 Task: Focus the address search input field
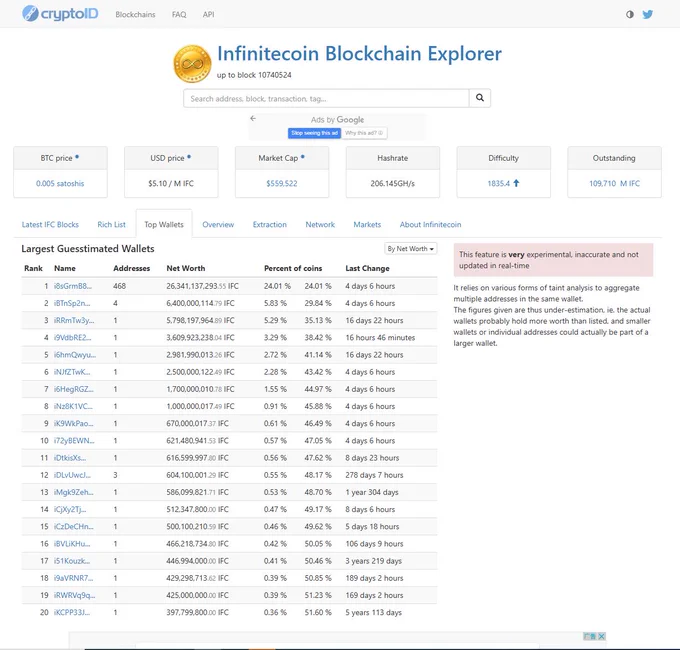click(326, 98)
